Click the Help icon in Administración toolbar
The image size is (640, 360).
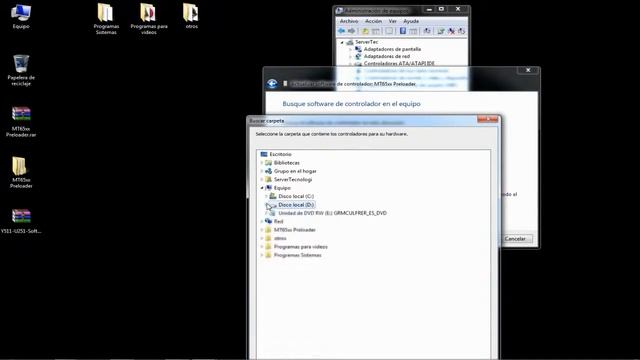coord(402,31)
